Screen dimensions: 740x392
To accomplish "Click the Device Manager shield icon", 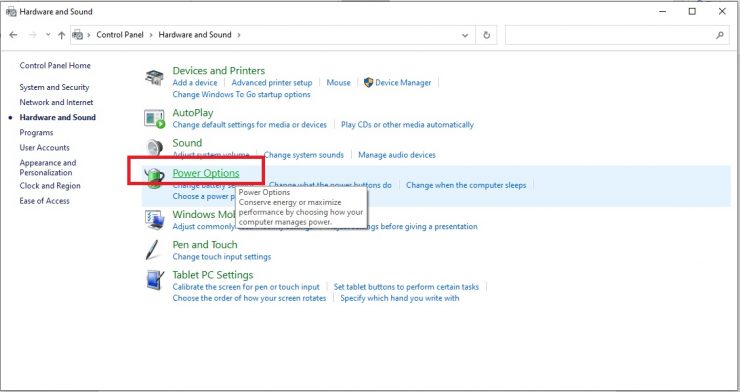I will [369, 83].
